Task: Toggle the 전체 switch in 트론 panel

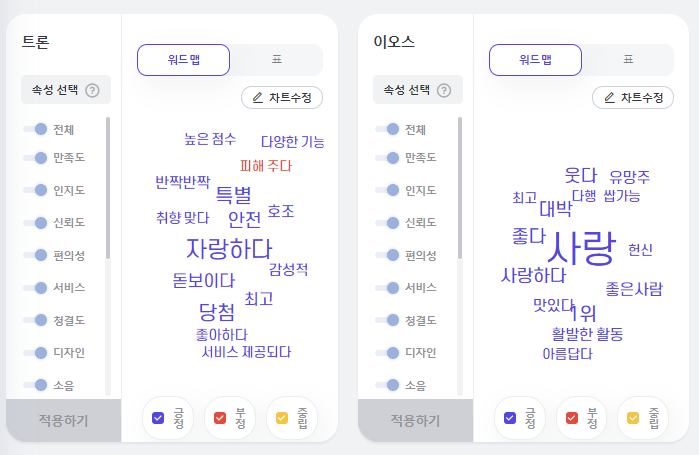Action: pos(35,129)
